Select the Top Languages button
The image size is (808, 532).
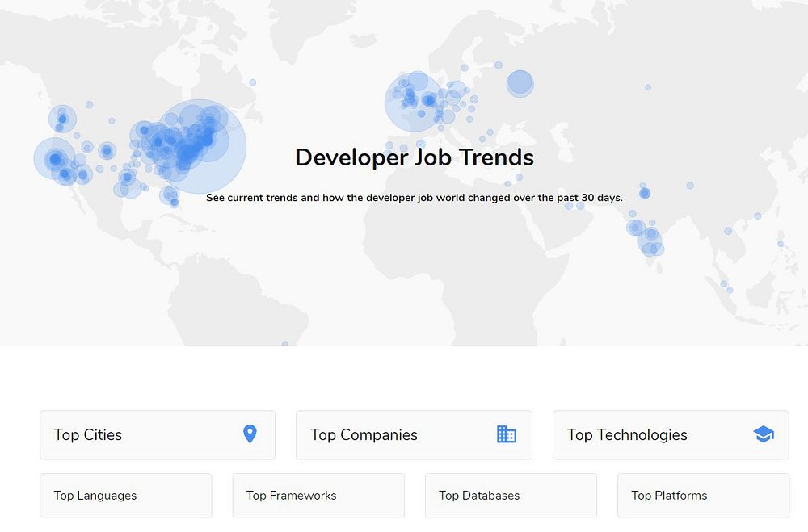click(126, 495)
